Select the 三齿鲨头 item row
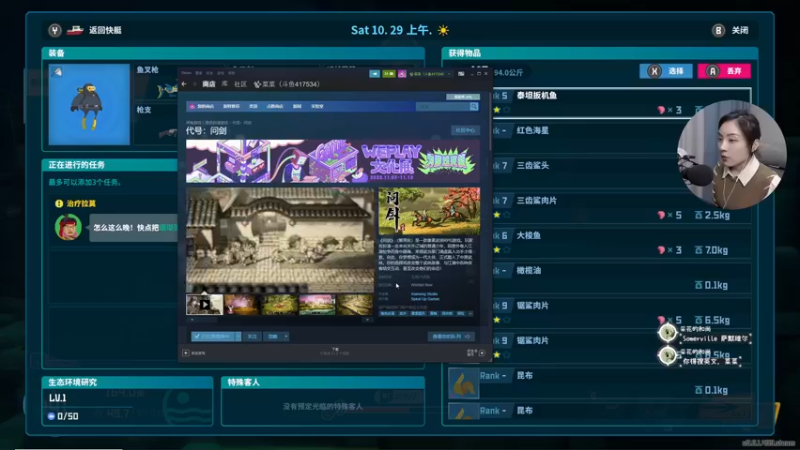800x450 pixels. pos(599,172)
